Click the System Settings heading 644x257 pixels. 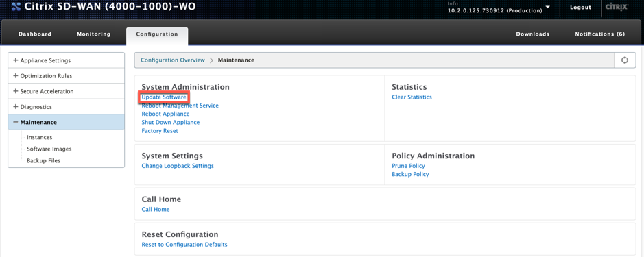[x=172, y=156]
